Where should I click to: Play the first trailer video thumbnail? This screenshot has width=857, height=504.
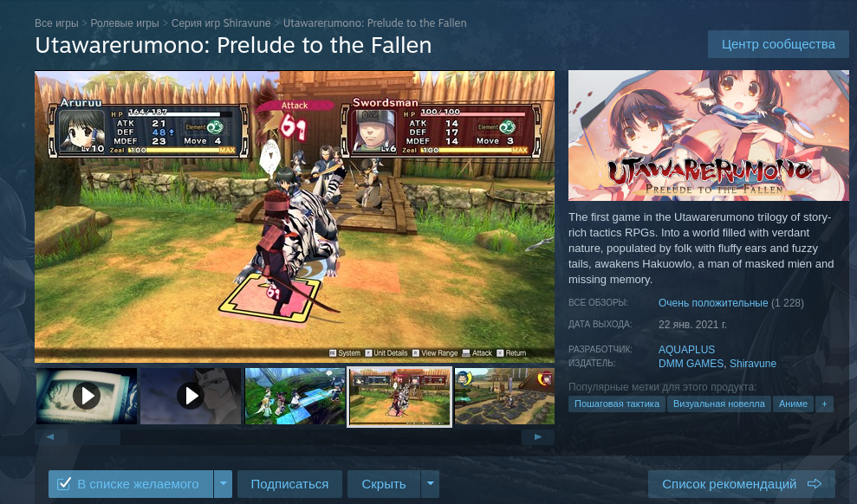tap(87, 396)
